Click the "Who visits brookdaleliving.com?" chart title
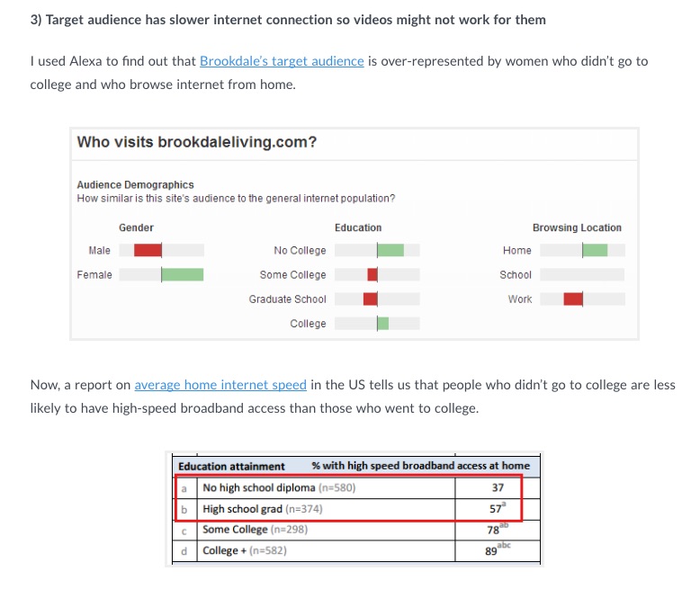This screenshot has width=700, height=589. point(197,142)
